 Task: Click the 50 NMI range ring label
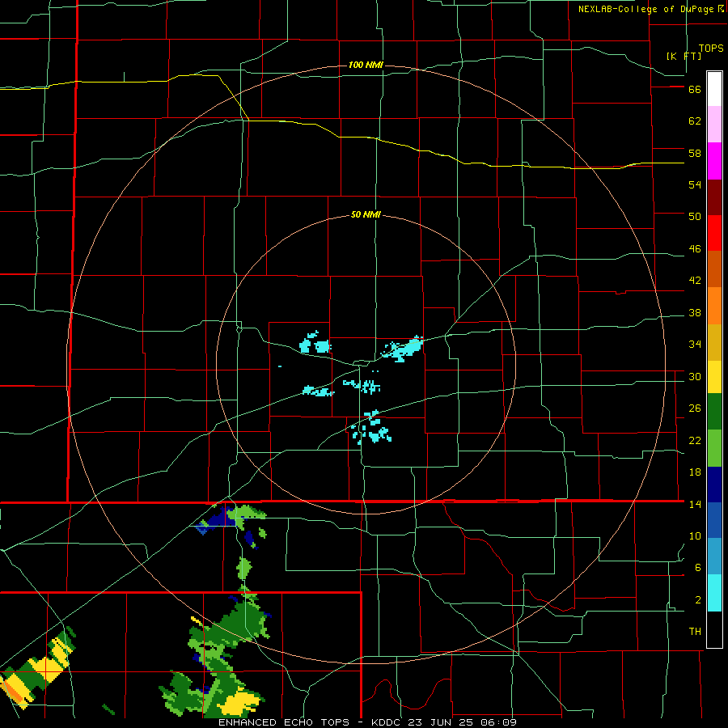tap(366, 214)
